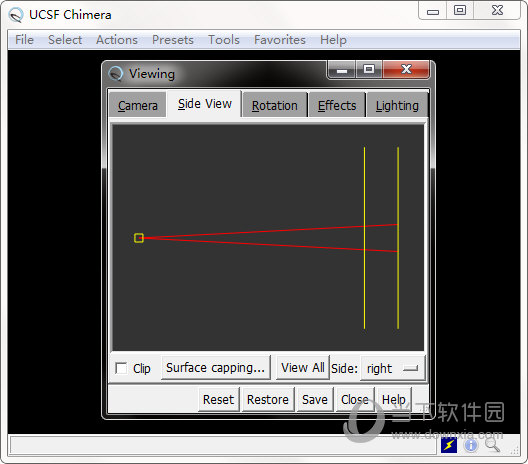Maximize the UCSF Chimera main window
Screen dimensions: 528x464
(460, 11)
